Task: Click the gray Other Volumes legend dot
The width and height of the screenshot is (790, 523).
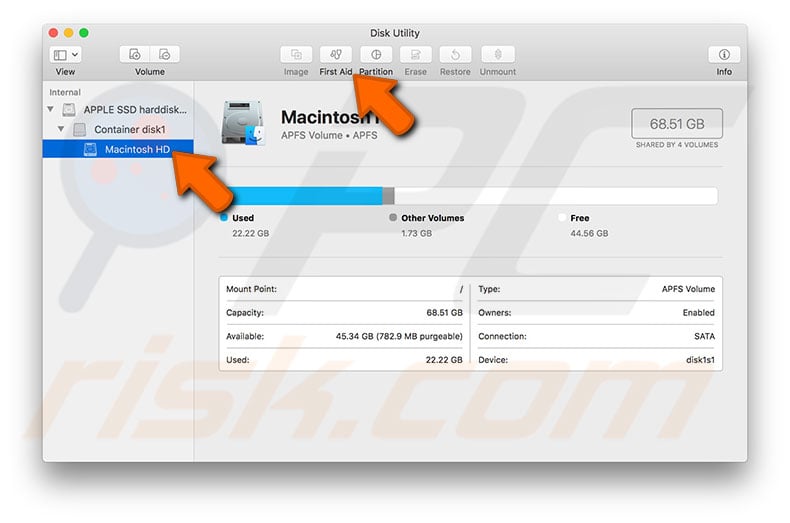Action: 393,217
